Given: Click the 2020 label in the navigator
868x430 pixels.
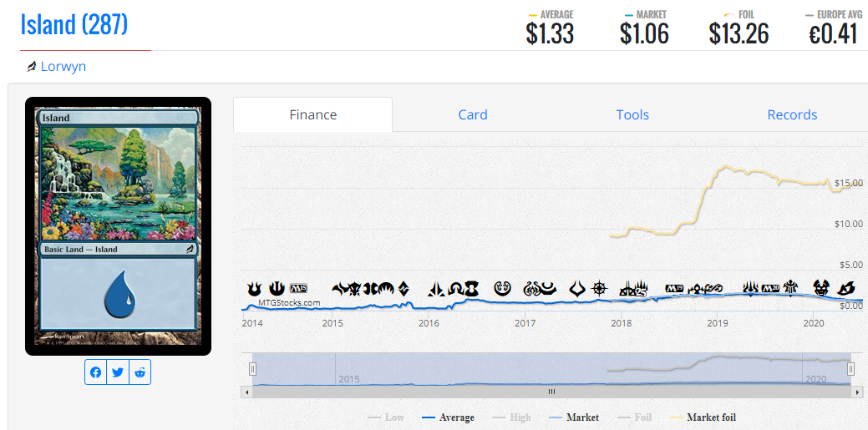Looking at the screenshot, I should click(x=816, y=379).
